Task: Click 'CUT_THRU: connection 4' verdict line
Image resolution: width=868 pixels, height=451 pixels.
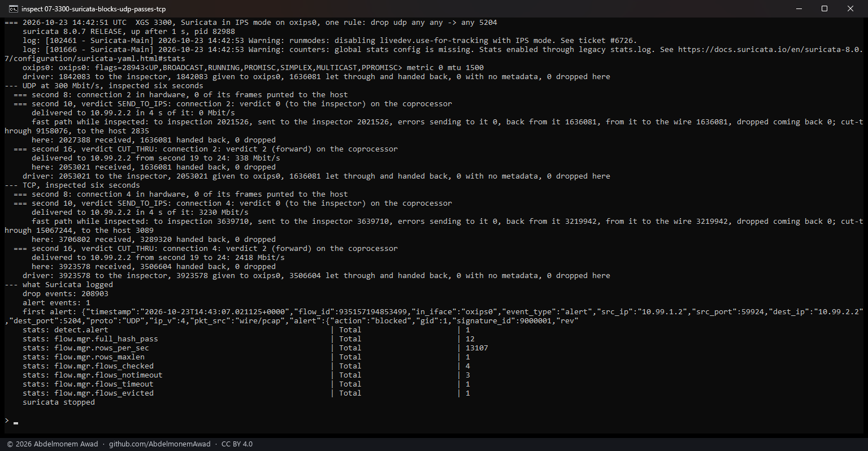Action: coord(206,249)
